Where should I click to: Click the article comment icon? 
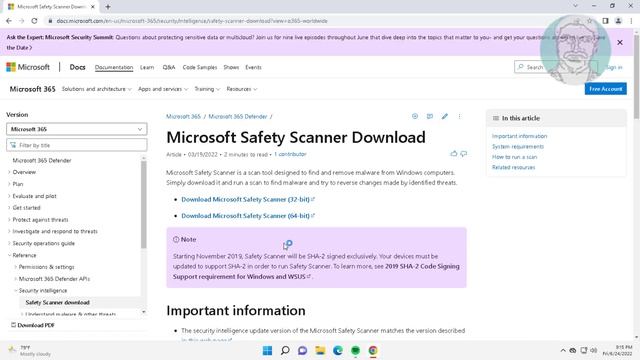[430, 116]
